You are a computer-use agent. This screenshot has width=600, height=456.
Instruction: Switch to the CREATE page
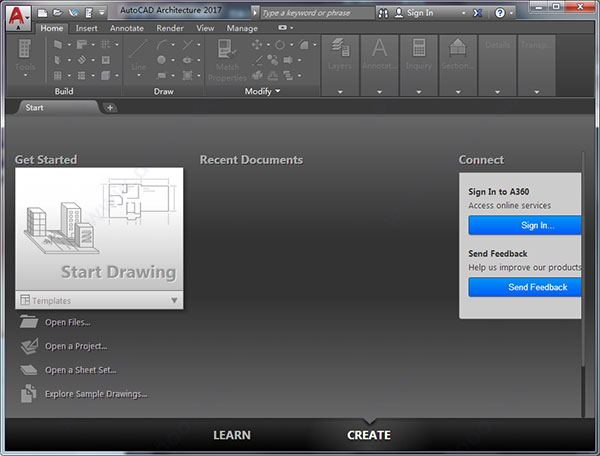click(369, 435)
